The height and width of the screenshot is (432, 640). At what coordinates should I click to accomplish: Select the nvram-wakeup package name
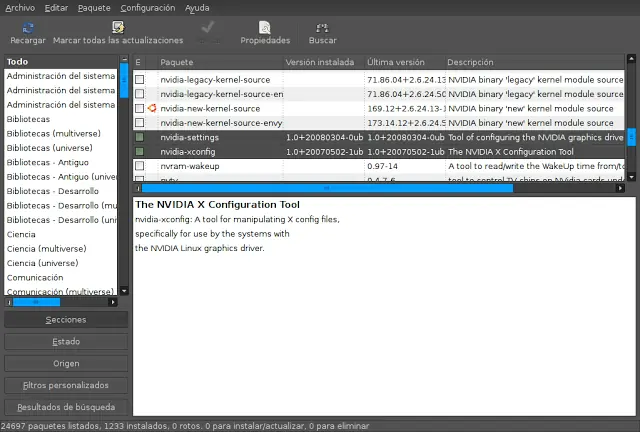pos(190,166)
